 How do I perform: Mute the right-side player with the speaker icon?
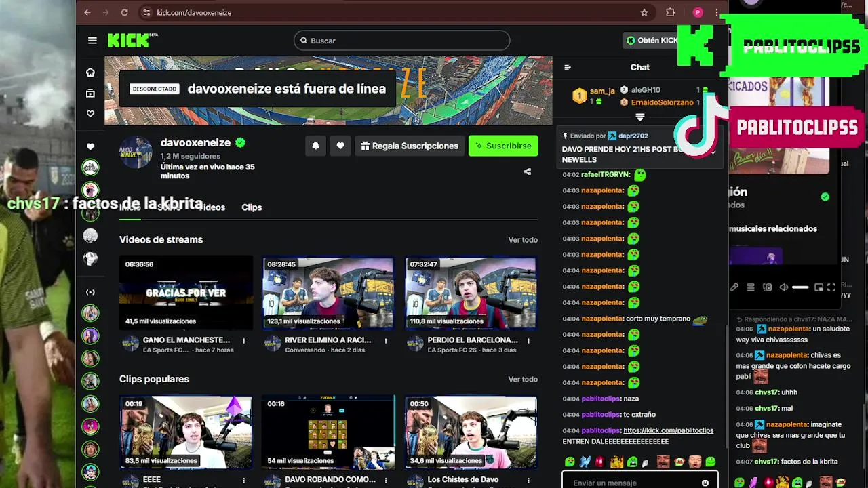[x=784, y=287]
